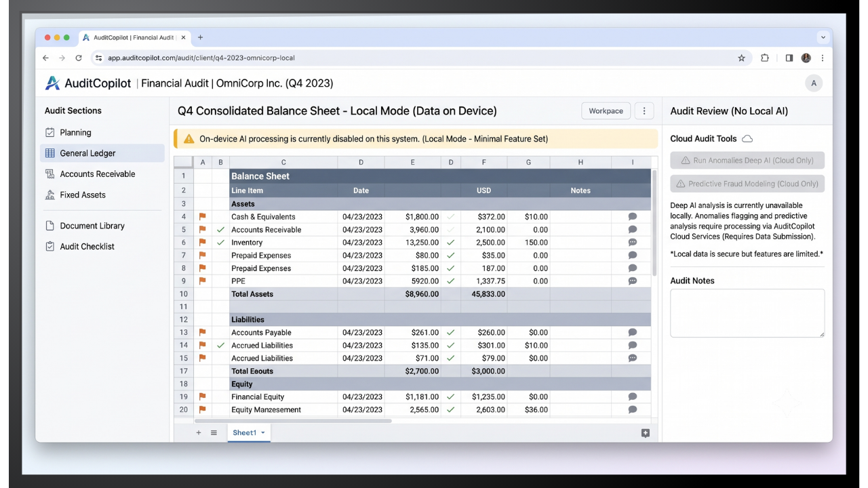
Task: Click the flag on Financial Equity row
Action: point(202,397)
